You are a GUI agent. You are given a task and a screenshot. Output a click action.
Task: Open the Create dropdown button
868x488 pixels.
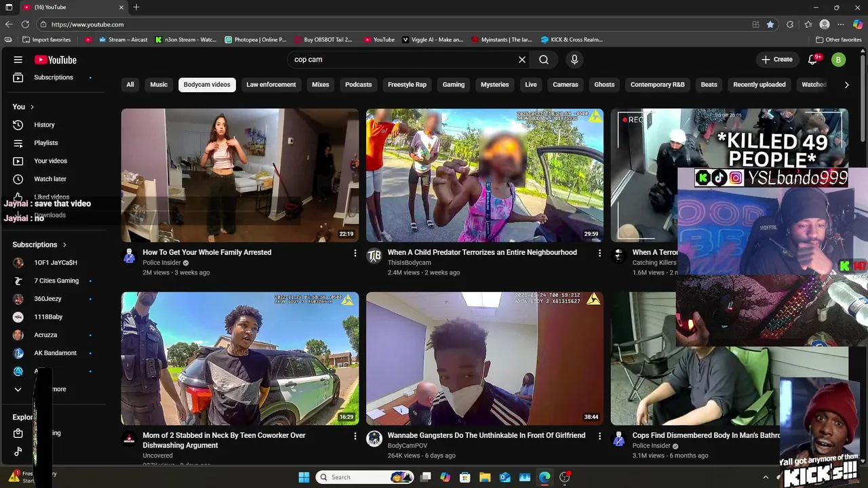777,60
